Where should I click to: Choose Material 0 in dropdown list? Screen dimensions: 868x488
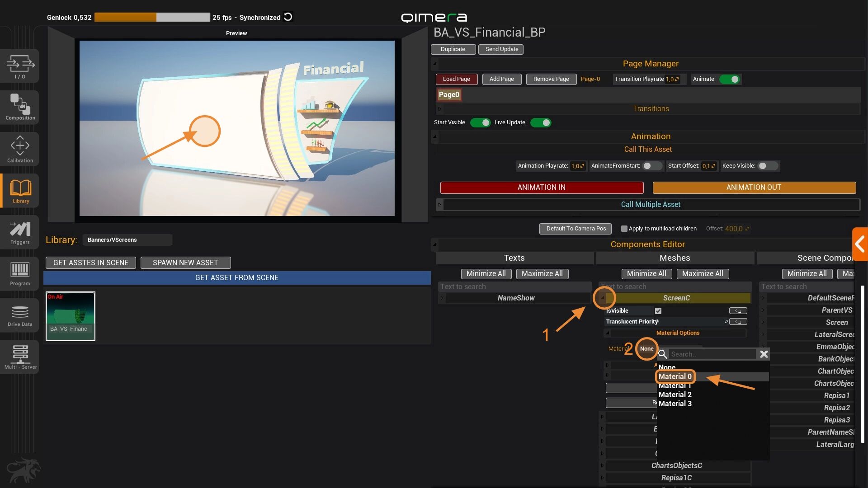point(675,376)
